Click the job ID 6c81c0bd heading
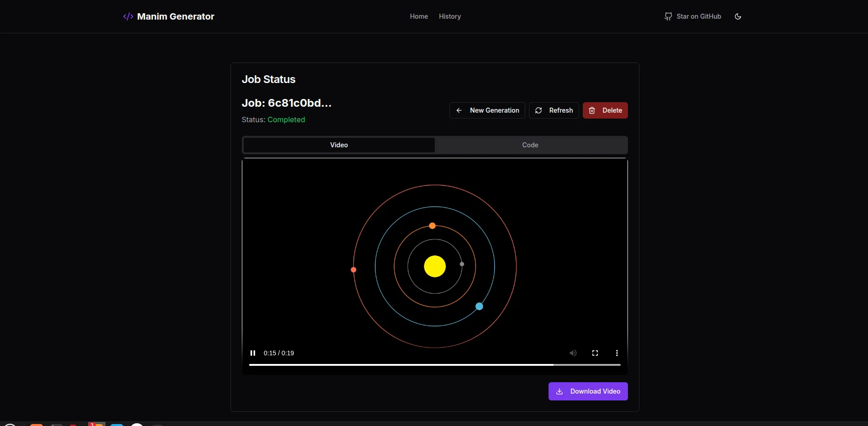 click(287, 103)
